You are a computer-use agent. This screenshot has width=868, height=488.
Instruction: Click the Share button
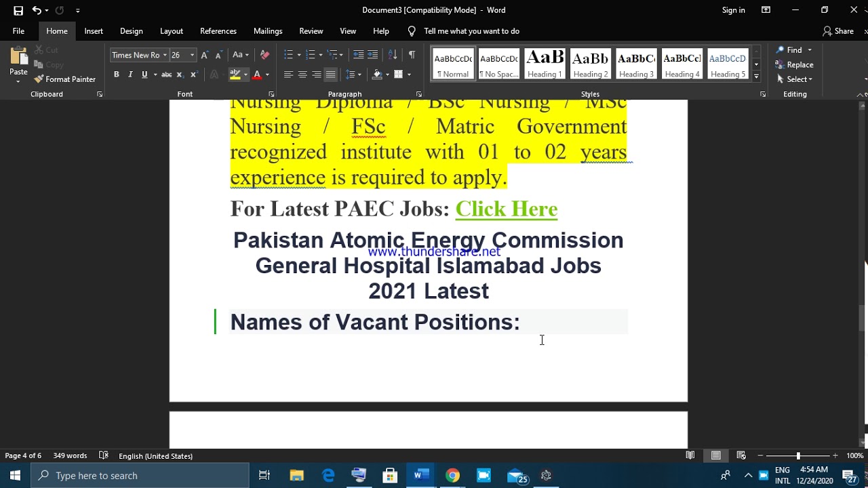(838, 31)
